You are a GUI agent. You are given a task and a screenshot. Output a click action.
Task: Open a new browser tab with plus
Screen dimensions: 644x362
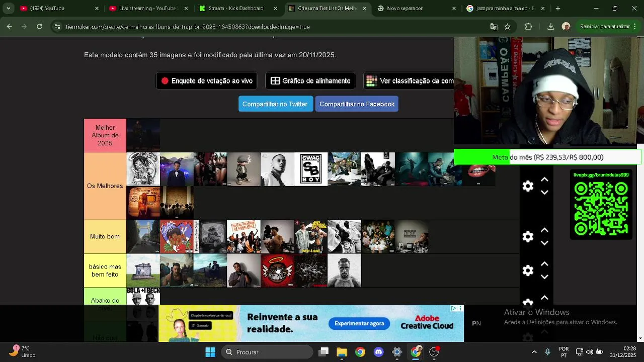point(557,8)
